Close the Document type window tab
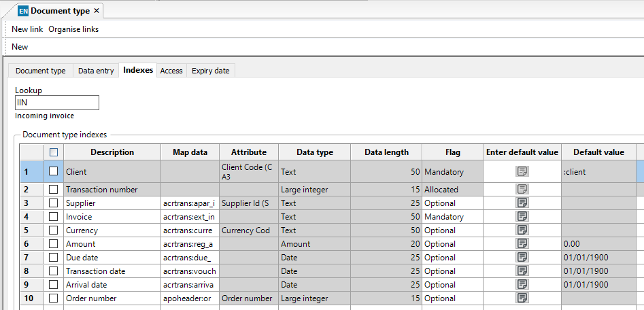 (97, 11)
